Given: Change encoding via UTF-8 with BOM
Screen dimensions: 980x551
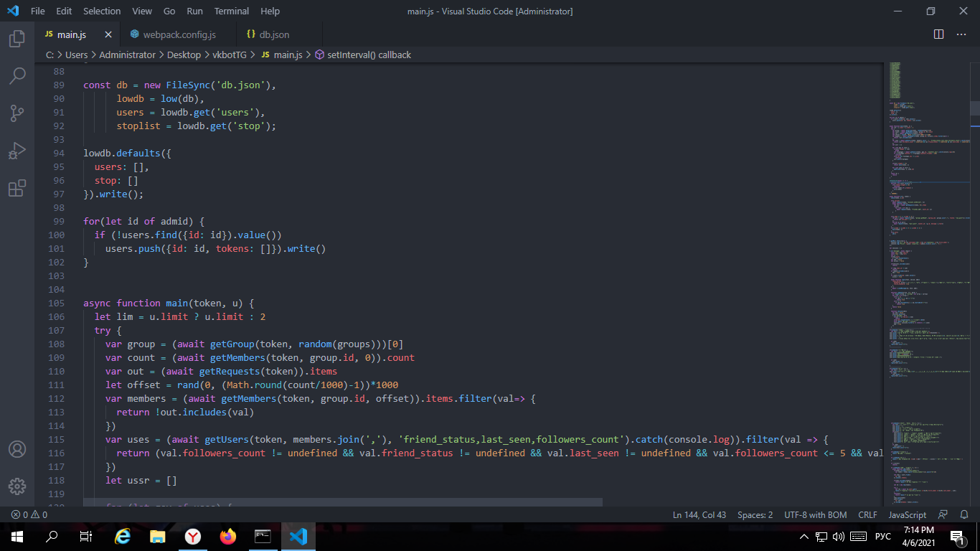Looking at the screenshot, I should click(x=815, y=514).
